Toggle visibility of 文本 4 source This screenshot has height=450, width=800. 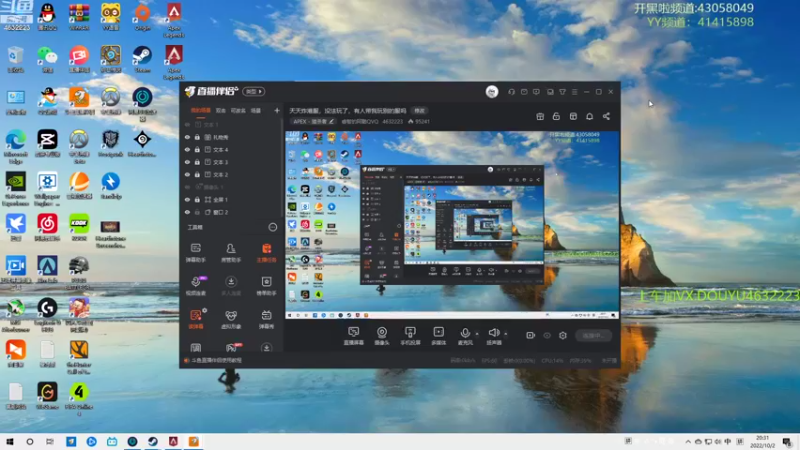point(187,149)
